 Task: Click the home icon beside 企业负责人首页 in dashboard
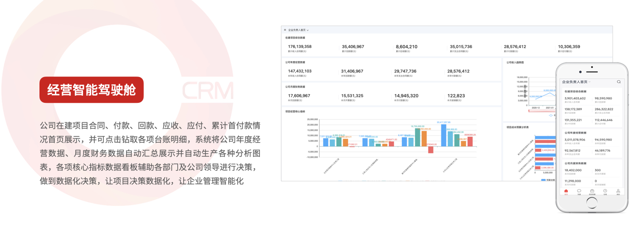284,30
